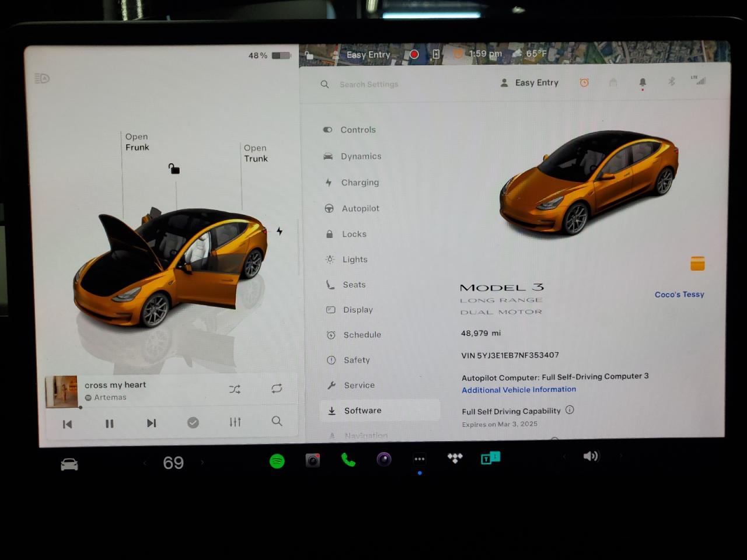Open Easy Entry driver profile selector
This screenshot has width=747, height=560.
coord(530,83)
